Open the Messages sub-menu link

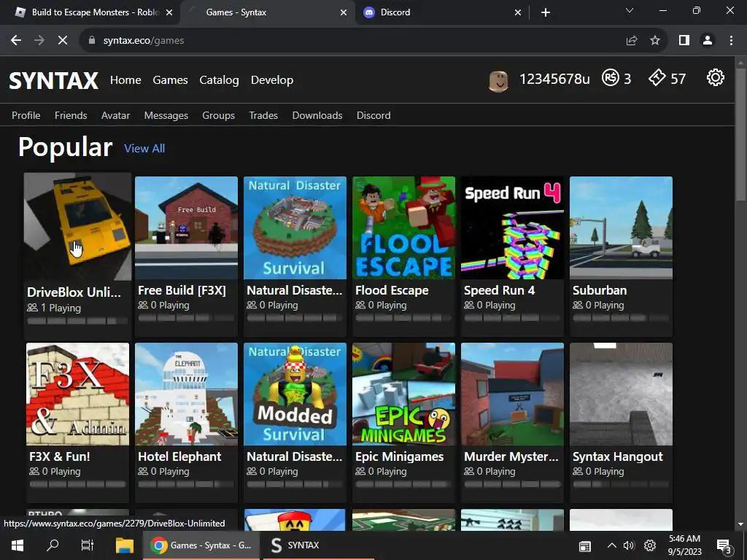coord(166,115)
